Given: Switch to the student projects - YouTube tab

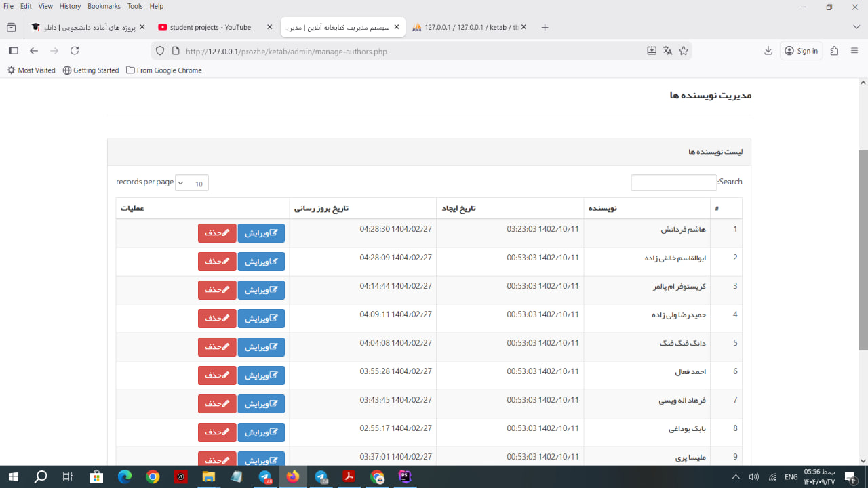Looking at the screenshot, I should pyautogui.click(x=210, y=27).
